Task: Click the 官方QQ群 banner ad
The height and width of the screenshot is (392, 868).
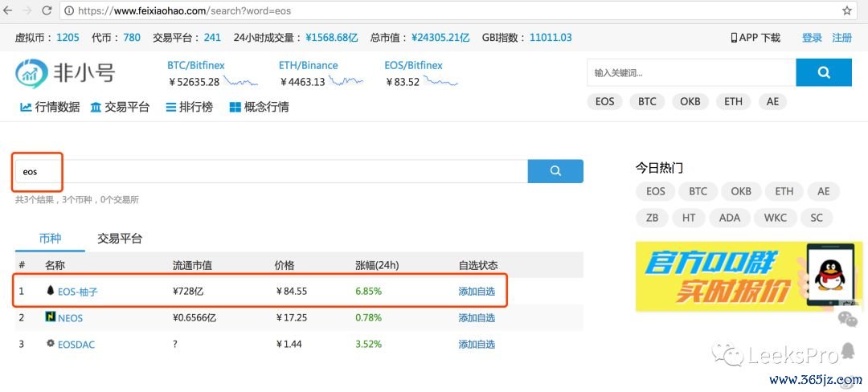Action: (748, 276)
